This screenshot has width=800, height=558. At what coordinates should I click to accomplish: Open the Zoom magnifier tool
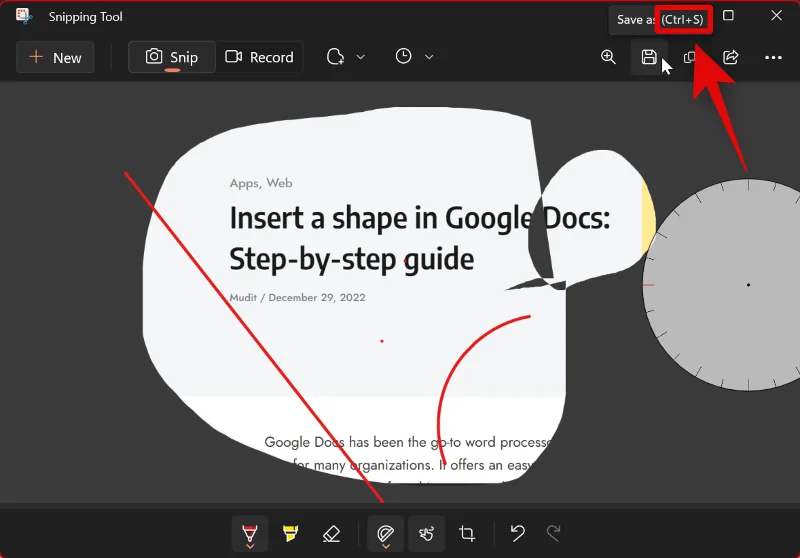click(x=608, y=57)
